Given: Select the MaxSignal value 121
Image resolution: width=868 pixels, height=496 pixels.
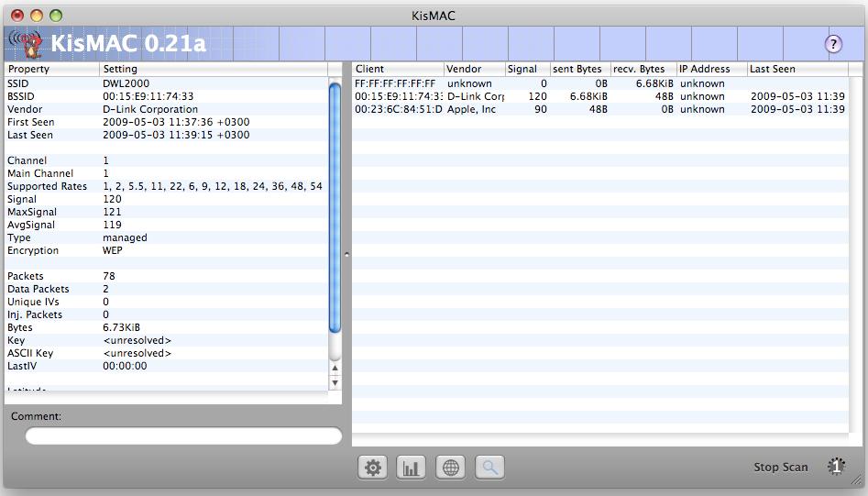Looking at the screenshot, I should pos(112,212).
